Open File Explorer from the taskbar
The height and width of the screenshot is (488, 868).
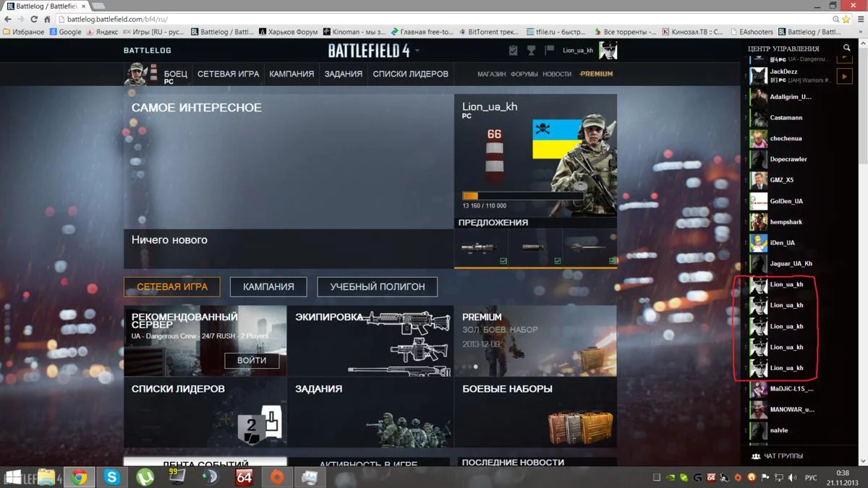click(47, 476)
